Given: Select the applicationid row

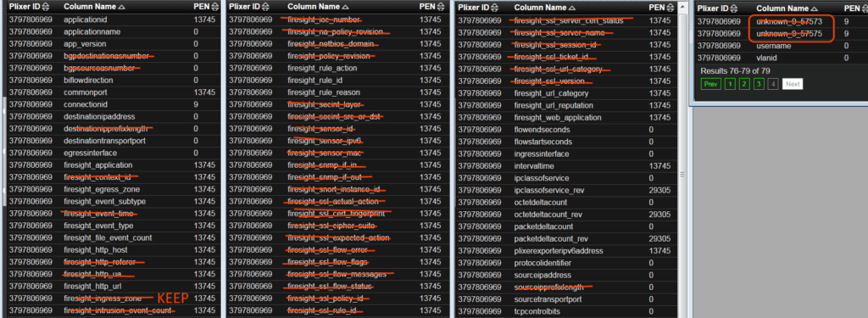Looking at the screenshot, I should 114,20.
